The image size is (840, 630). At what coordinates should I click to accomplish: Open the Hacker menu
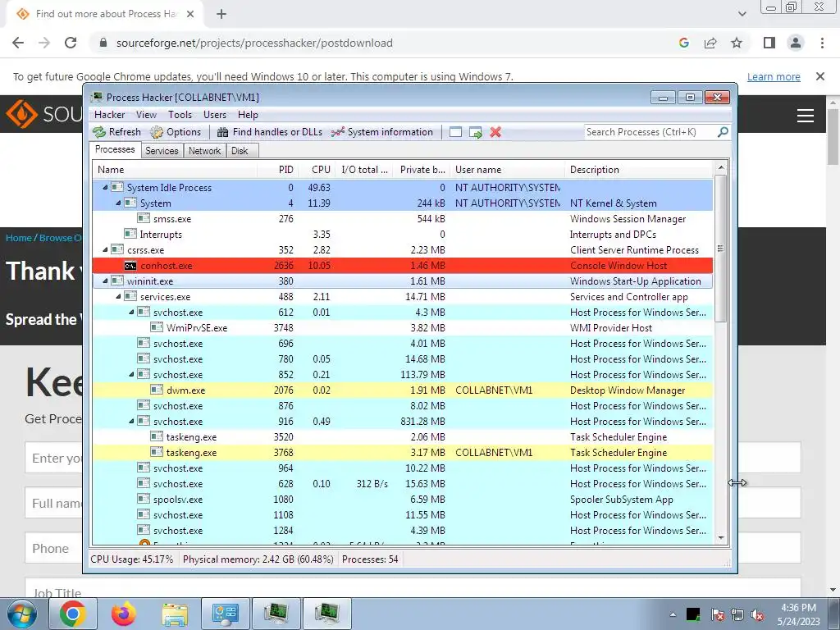click(x=109, y=115)
